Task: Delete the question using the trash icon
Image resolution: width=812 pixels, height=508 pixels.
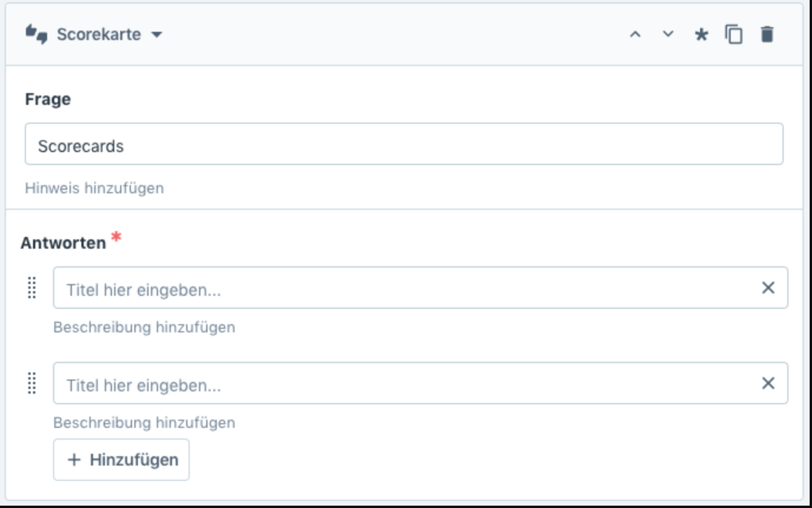Action: point(767,35)
